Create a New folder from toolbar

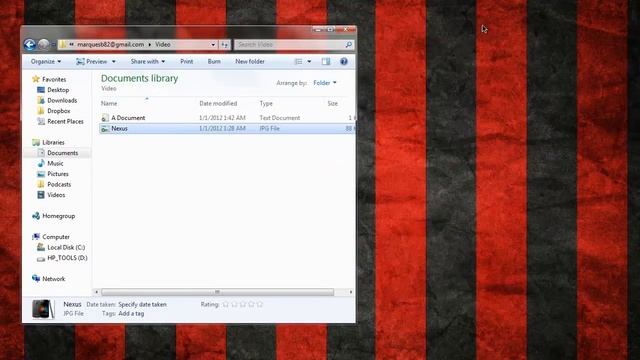[250, 62]
